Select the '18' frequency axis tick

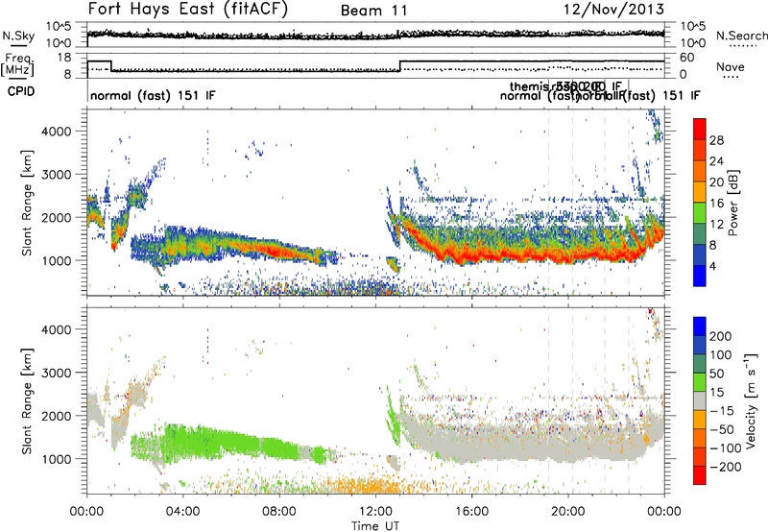(64, 58)
